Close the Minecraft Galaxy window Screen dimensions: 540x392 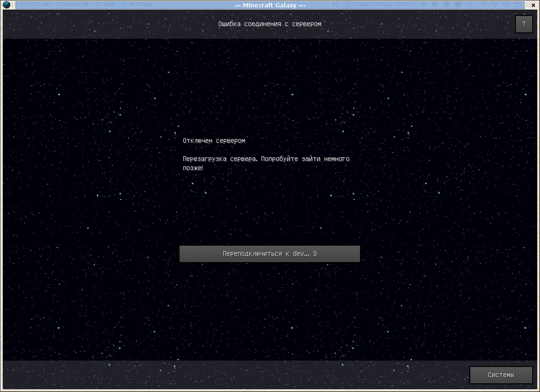click(x=533, y=5)
